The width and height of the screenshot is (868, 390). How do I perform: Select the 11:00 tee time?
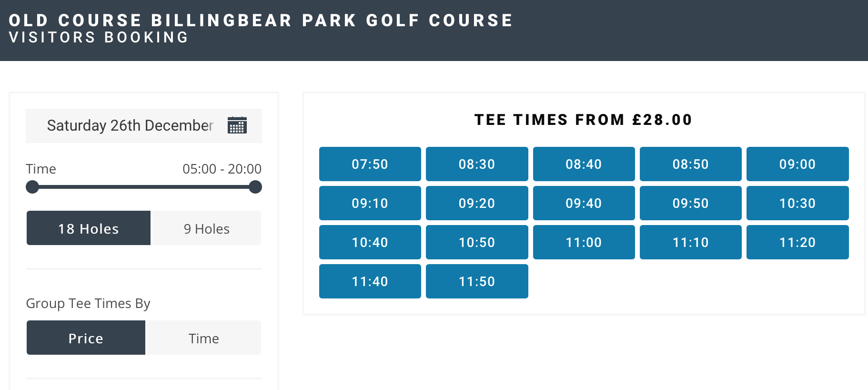point(584,242)
